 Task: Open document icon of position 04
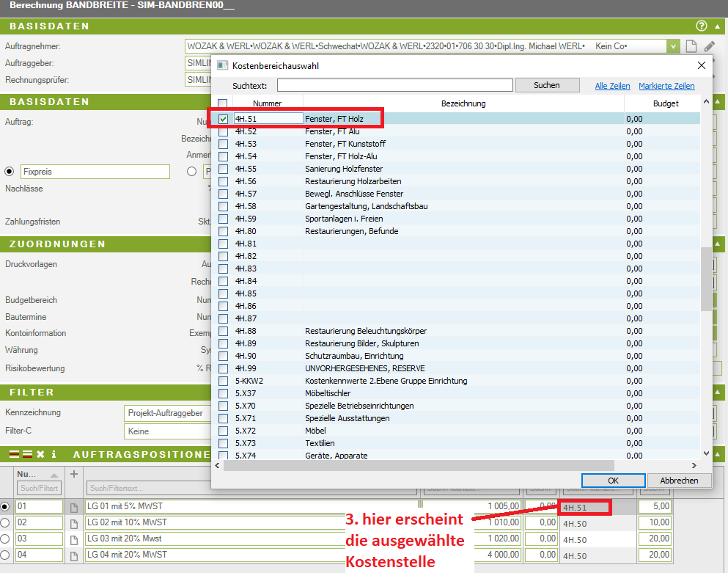[x=73, y=555]
